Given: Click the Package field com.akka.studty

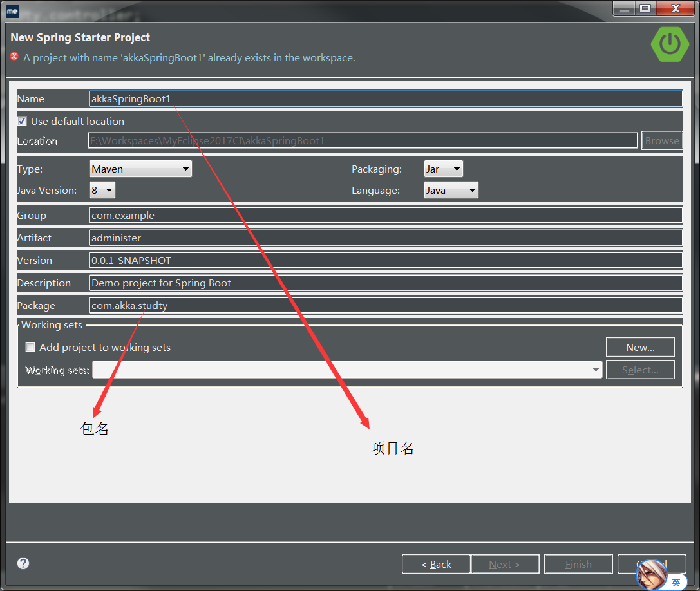Looking at the screenshot, I should 386,305.
